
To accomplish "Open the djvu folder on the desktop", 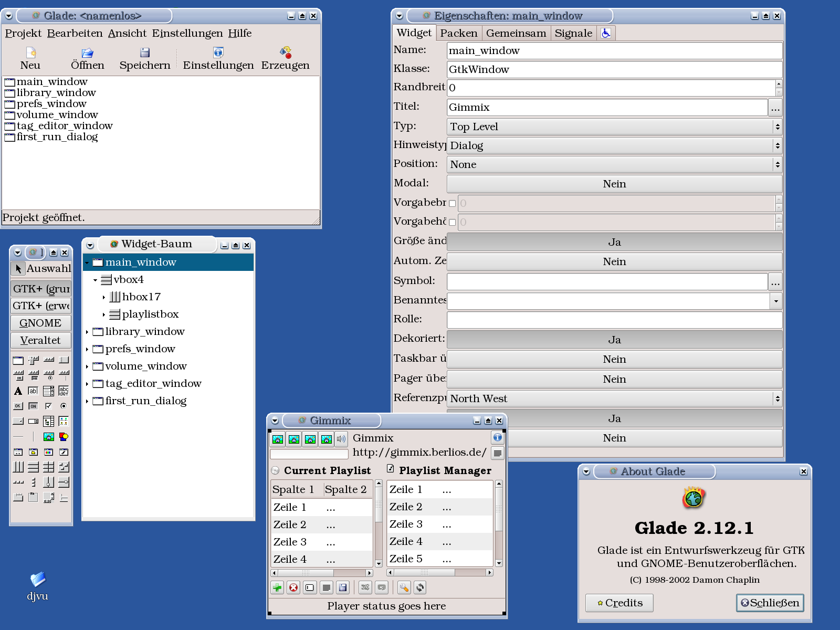I will [x=37, y=586].
